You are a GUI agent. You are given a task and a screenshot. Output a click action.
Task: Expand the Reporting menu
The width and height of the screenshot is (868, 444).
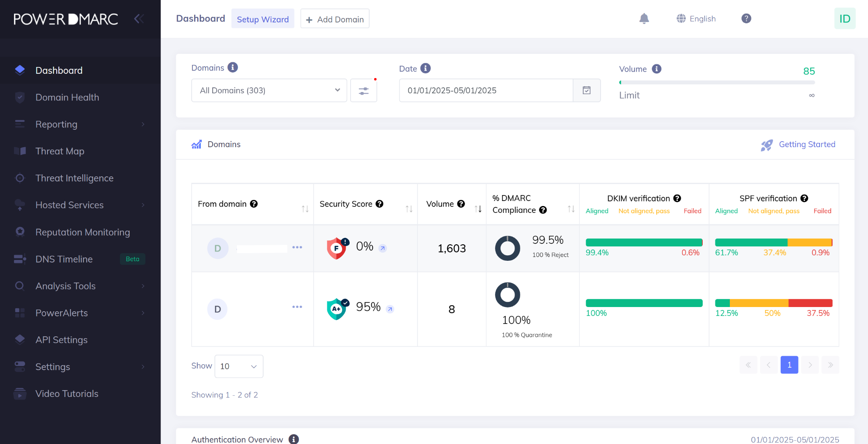click(x=80, y=124)
